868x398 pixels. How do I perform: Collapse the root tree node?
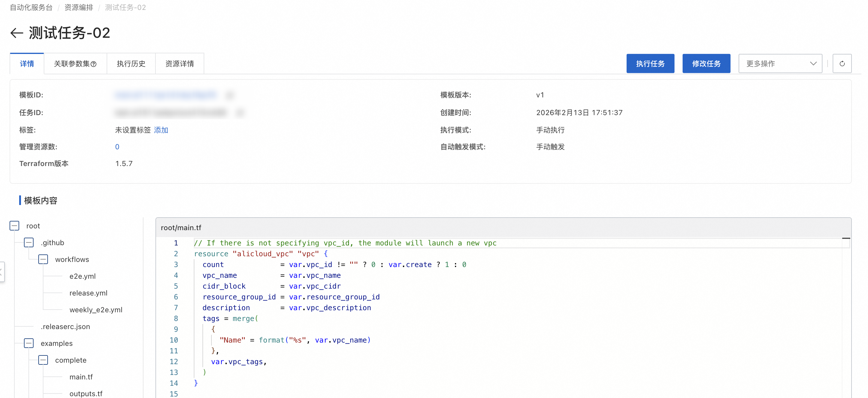click(14, 226)
